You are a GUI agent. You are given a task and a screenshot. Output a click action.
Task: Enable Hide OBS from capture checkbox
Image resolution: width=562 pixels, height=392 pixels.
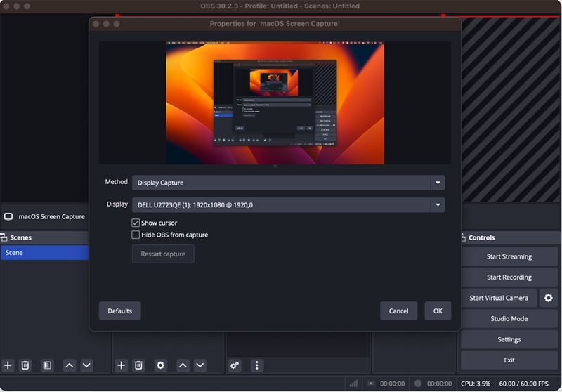pyautogui.click(x=136, y=235)
